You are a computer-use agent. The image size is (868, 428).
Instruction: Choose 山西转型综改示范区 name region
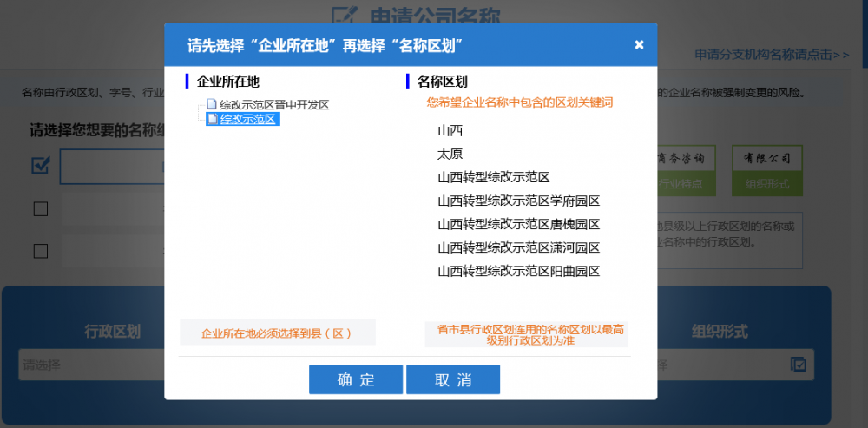tap(493, 178)
